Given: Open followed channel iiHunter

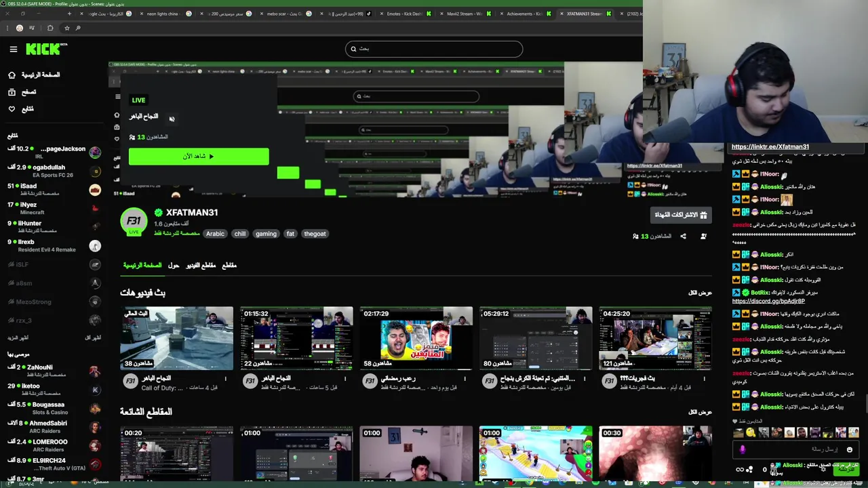Looking at the screenshot, I should pyautogui.click(x=53, y=226).
